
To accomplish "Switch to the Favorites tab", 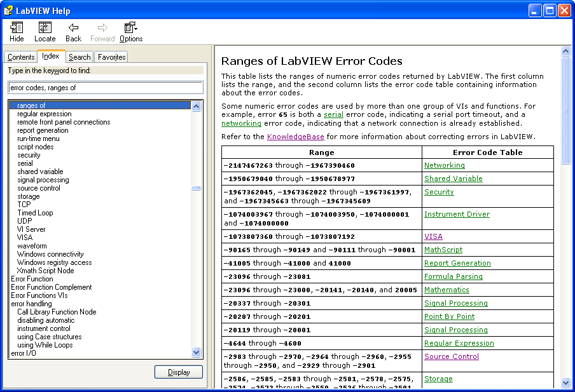I will coord(111,57).
